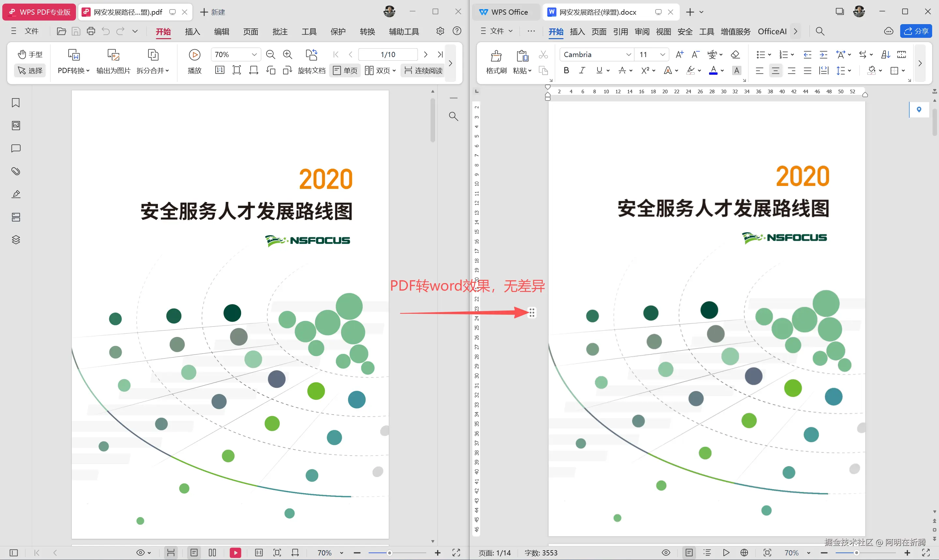
Task: Click PDF status bar red play button
Action: 235,553
